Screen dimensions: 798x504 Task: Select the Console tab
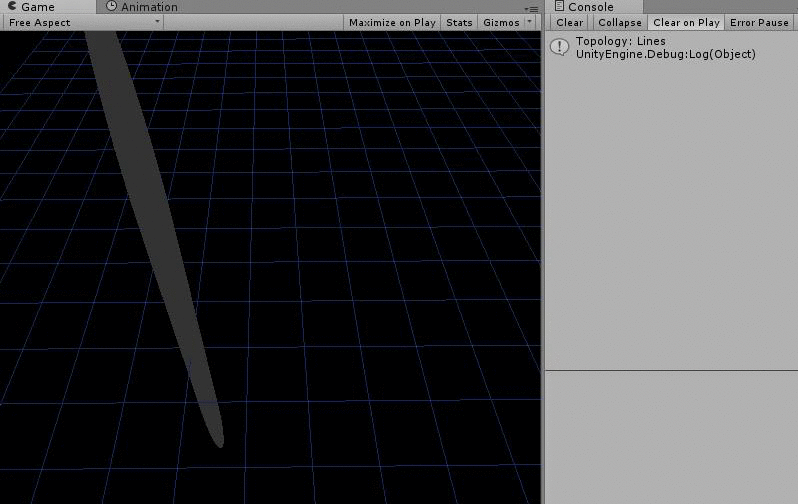(593, 7)
